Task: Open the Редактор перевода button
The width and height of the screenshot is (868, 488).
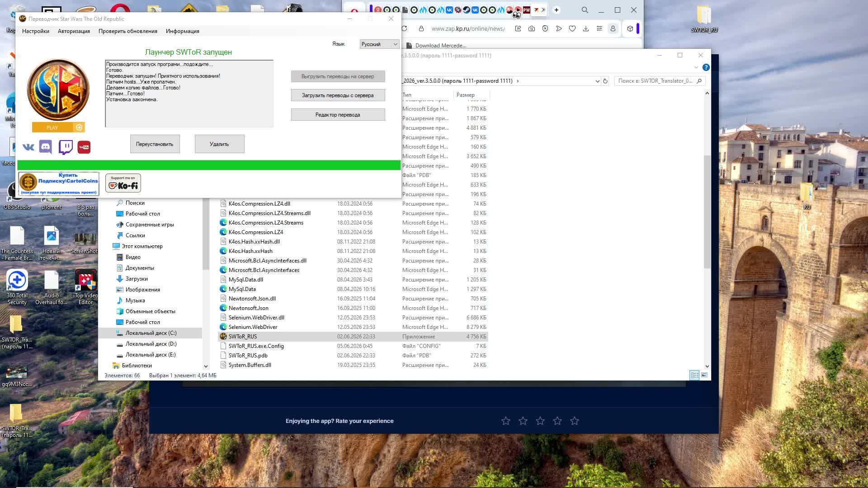Action: 338,115
